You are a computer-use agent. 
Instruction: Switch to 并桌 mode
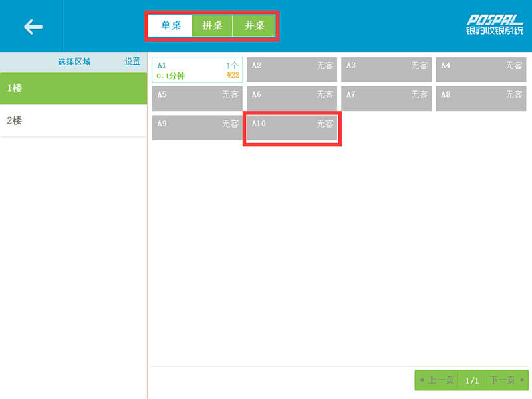pos(254,26)
